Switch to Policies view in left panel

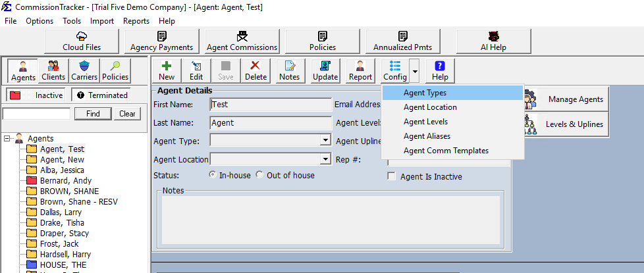(115, 70)
